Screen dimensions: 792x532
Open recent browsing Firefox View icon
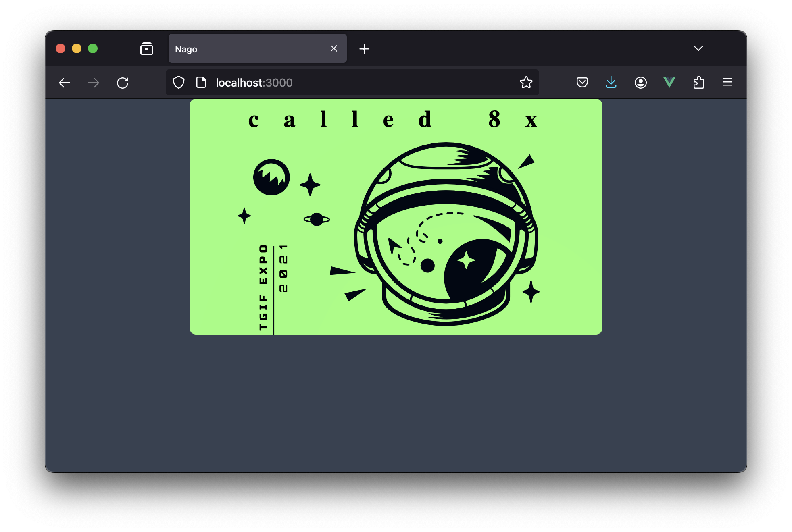146,49
